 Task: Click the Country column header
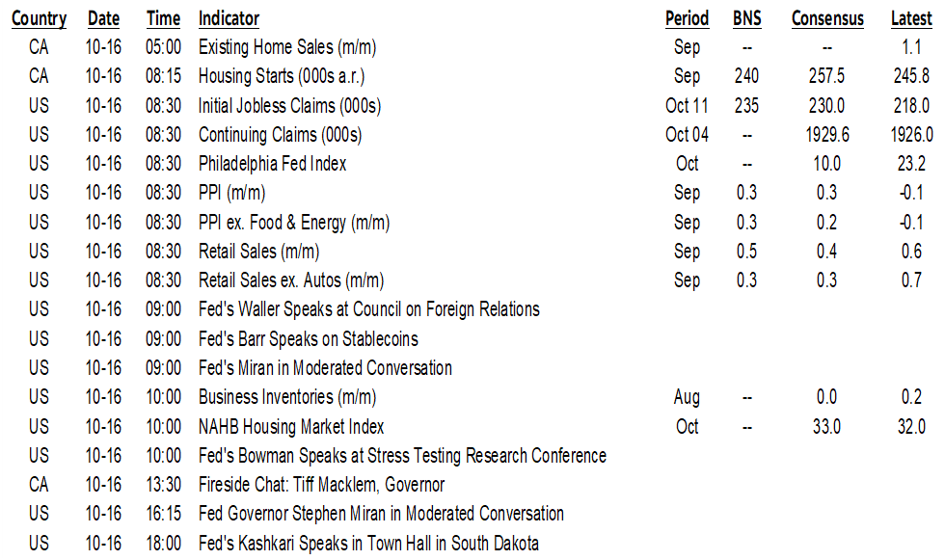(x=39, y=18)
